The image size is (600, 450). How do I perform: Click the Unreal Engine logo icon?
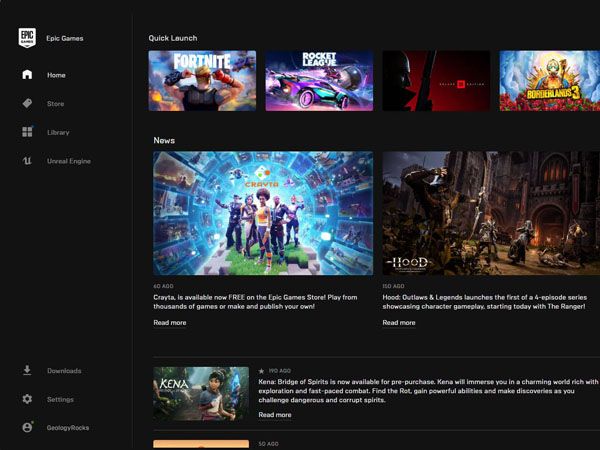tap(27, 161)
